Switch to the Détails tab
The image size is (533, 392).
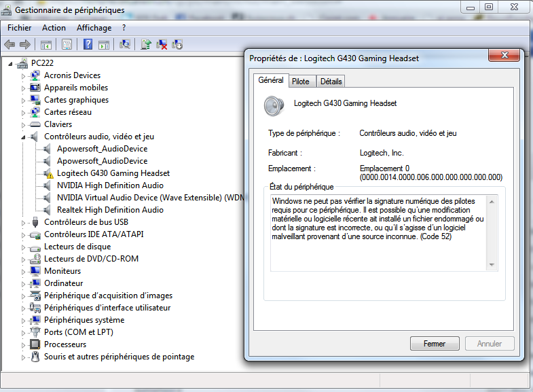coord(331,82)
